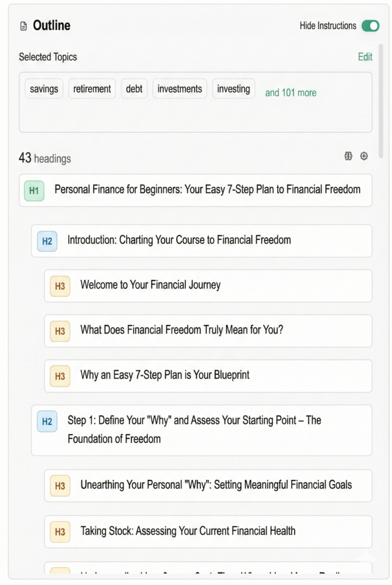Viewport: 392px width, 585px height.
Task: Click H3 badge next to Welcome heading
Action: click(x=60, y=286)
